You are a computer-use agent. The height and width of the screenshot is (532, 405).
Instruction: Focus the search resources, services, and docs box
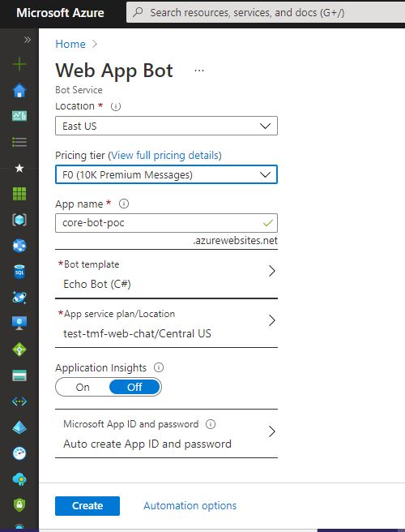266,12
